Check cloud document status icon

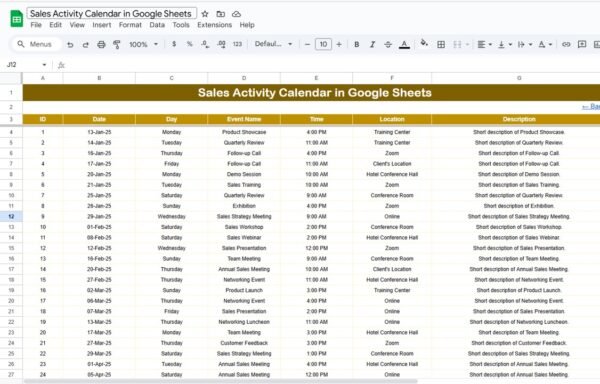[236, 14]
